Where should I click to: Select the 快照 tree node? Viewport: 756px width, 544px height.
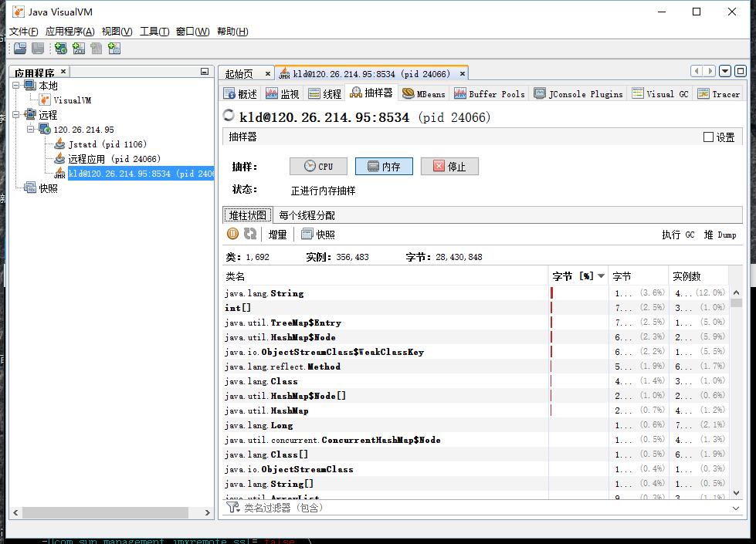point(48,188)
